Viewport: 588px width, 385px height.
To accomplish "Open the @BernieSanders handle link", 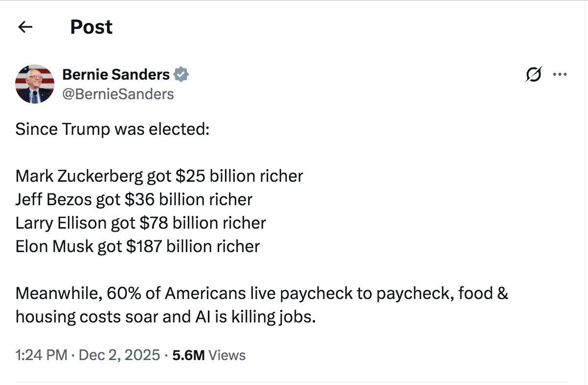I will pyautogui.click(x=118, y=93).
